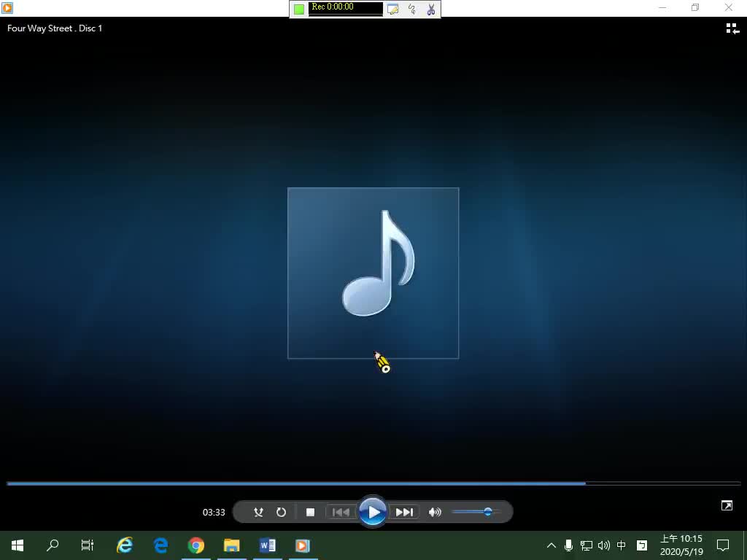The image size is (747, 560).
Task: Click the Rec 0:00:00 timer display
Action: tap(345, 9)
